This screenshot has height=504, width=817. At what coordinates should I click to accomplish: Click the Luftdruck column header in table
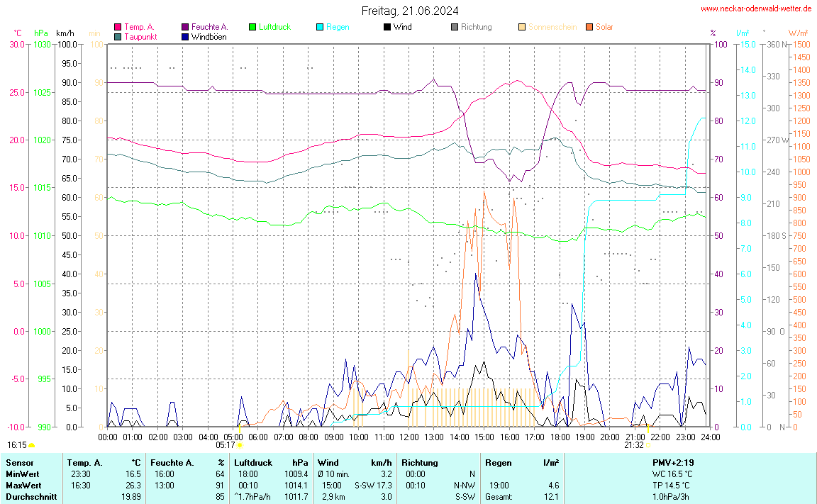coord(255,462)
